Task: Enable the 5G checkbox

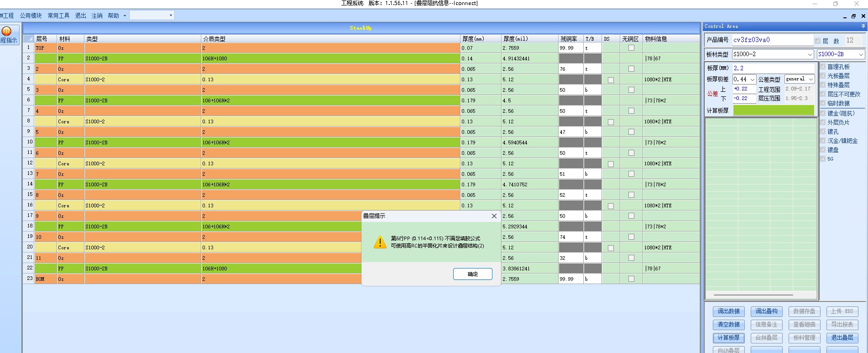Action: click(x=823, y=159)
